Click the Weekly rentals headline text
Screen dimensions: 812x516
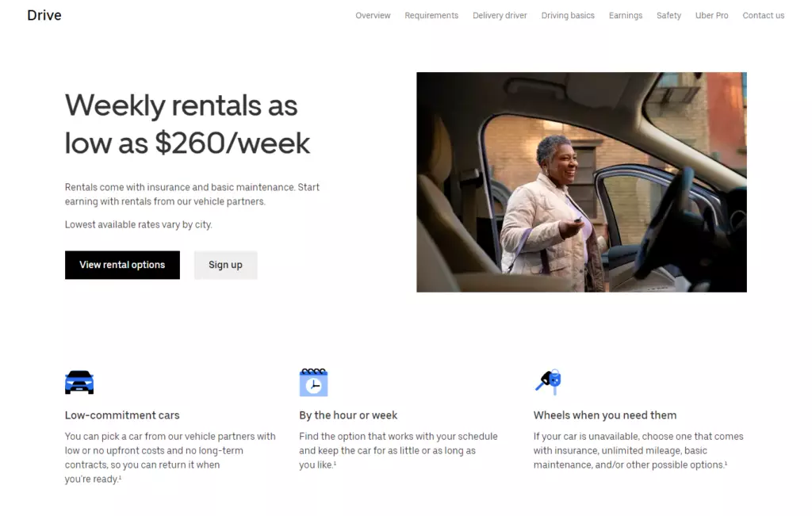click(x=187, y=124)
